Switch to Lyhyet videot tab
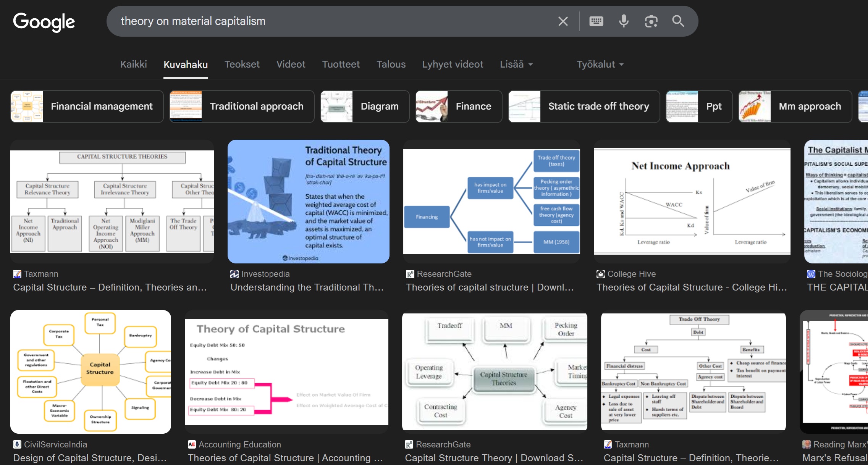Viewport: 868px width, 465px height. (x=453, y=64)
